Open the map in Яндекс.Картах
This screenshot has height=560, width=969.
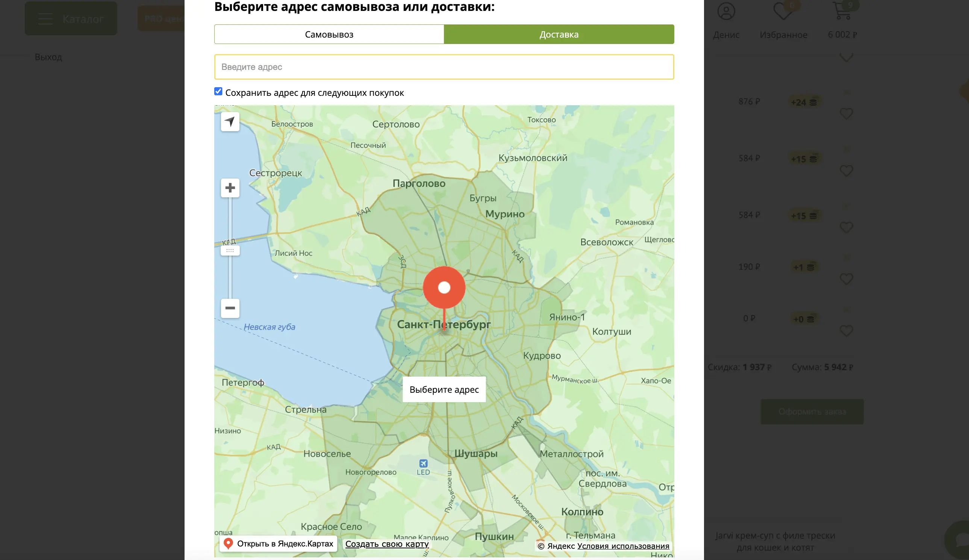[x=279, y=543]
